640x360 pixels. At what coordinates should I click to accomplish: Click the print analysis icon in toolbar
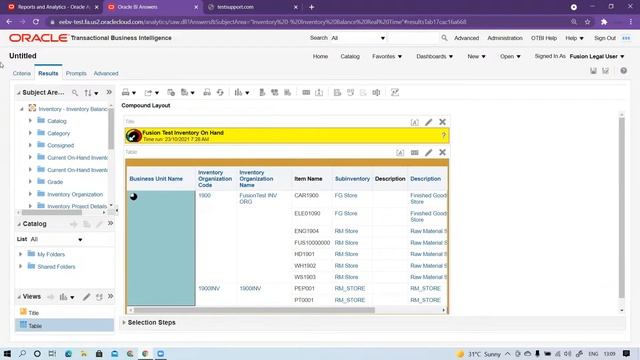click(126, 93)
